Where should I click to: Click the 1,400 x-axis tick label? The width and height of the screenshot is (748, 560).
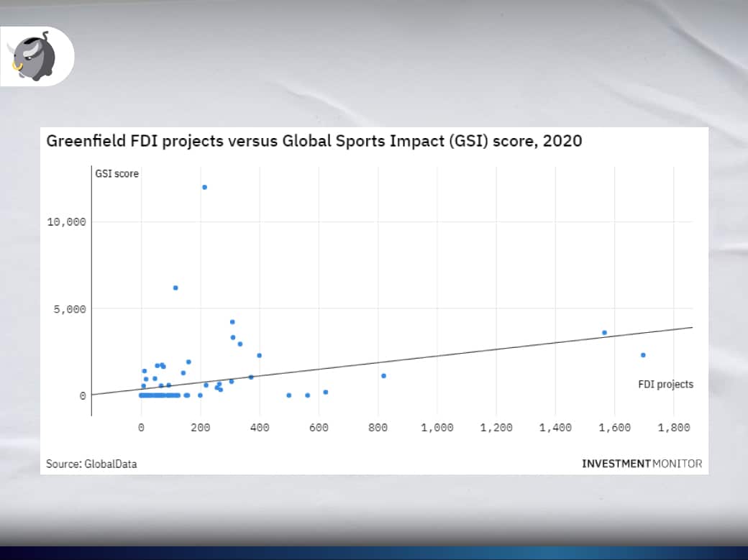point(555,428)
